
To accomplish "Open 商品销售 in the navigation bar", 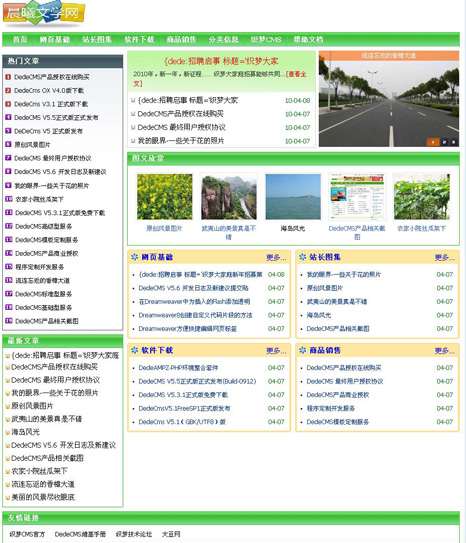I will click(181, 39).
